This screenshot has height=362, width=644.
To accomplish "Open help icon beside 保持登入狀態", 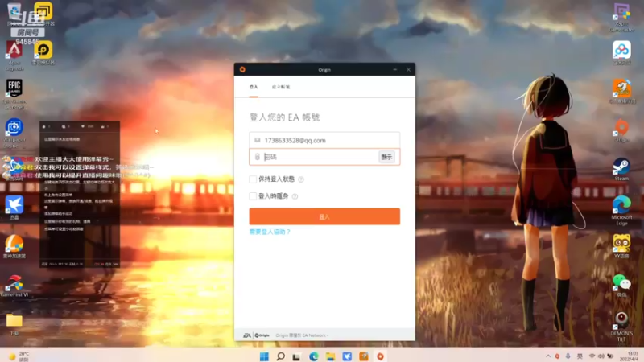I will pyautogui.click(x=301, y=179).
